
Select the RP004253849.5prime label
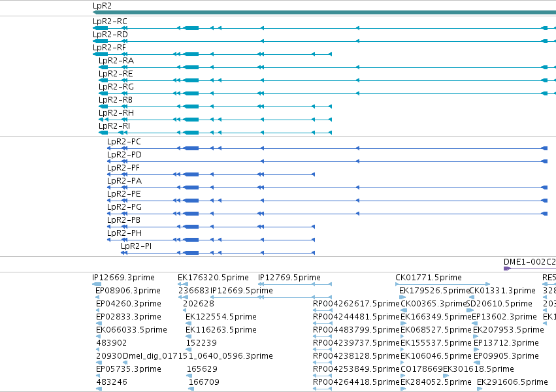coord(356,369)
